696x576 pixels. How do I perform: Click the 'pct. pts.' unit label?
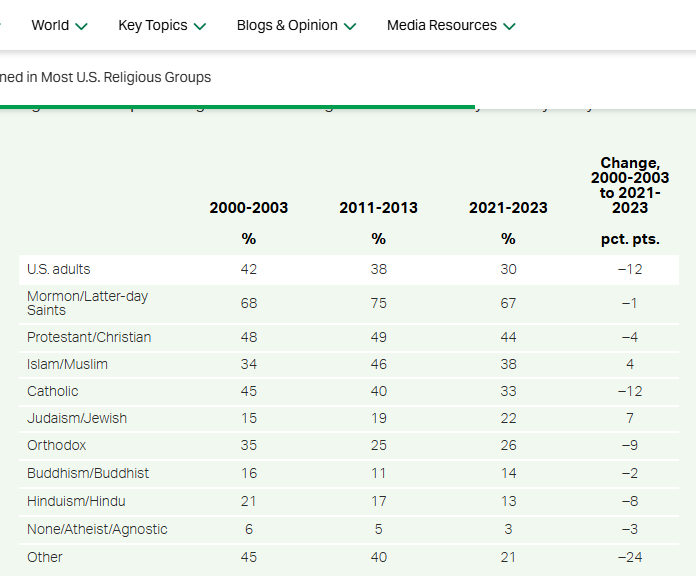point(630,240)
